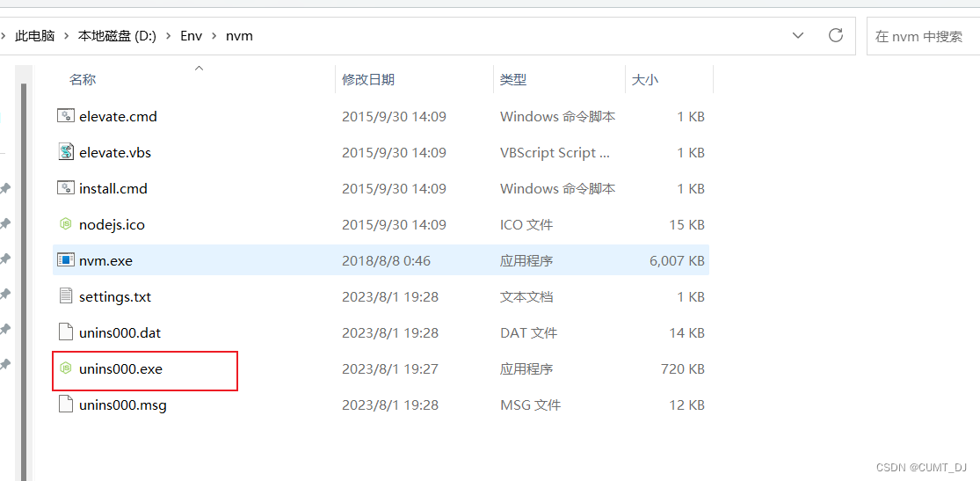Viewport: 980px width, 481px height.
Task: Select the elevate.cmd file name
Action: click(x=118, y=116)
